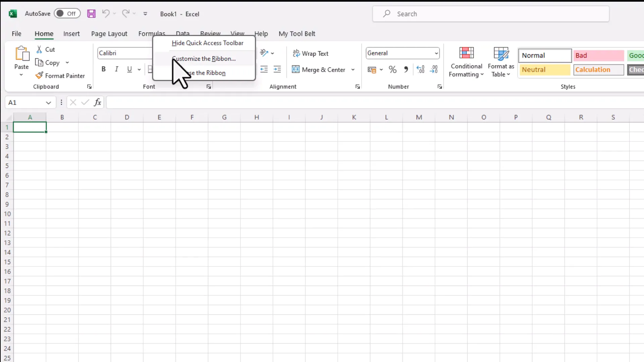Select the Bad cell style pink swatch

598,55
